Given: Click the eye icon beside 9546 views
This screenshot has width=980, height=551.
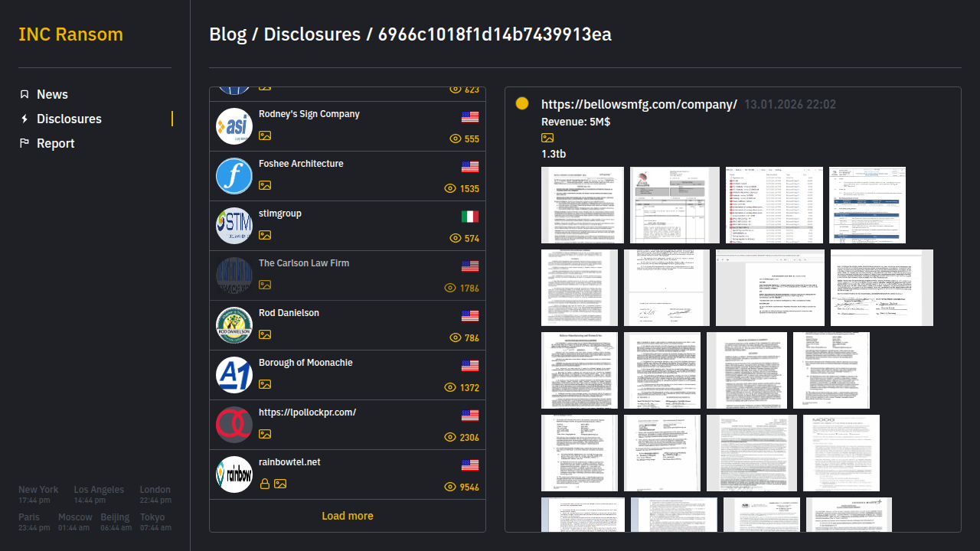Looking at the screenshot, I should pyautogui.click(x=451, y=487).
